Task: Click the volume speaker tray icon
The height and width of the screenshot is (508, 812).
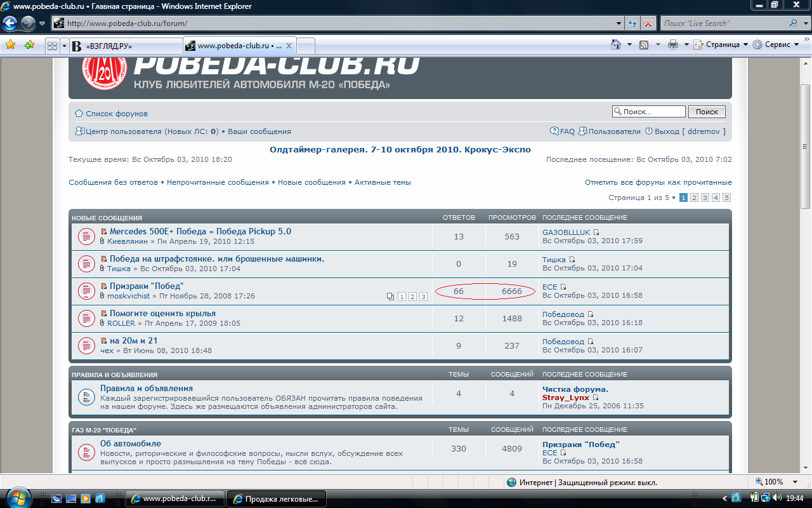Action: (777, 498)
